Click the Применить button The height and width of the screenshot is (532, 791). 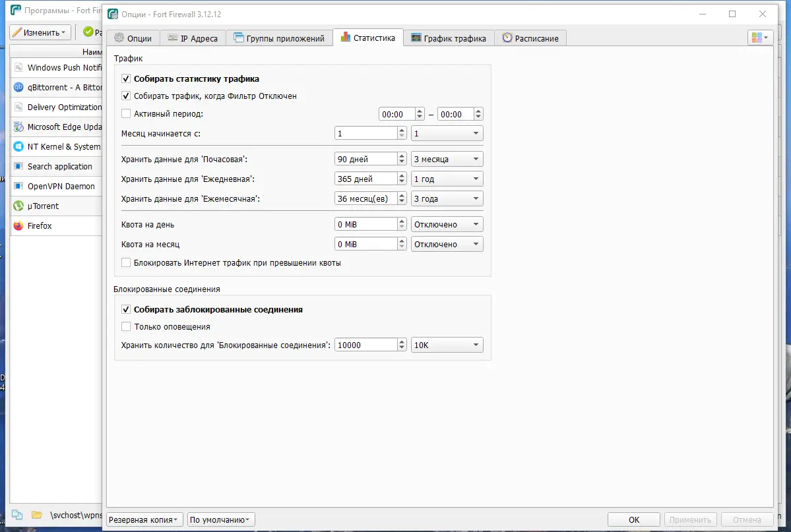pyautogui.click(x=690, y=520)
